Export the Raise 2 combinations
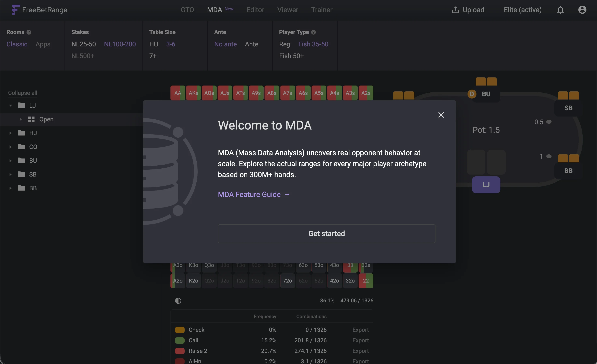This screenshot has width=597, height=364. (361, 351)
